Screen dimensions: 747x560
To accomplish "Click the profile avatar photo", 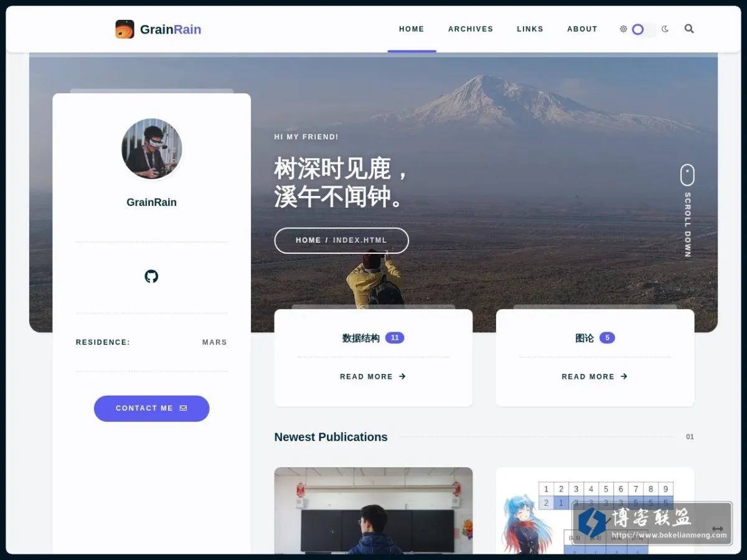I will pos(151,149).
